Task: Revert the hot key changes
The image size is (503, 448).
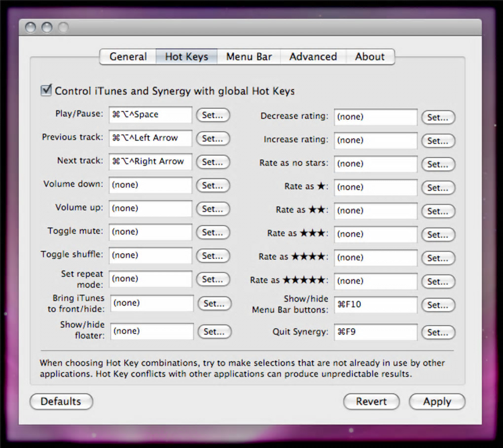Action: 371,401
